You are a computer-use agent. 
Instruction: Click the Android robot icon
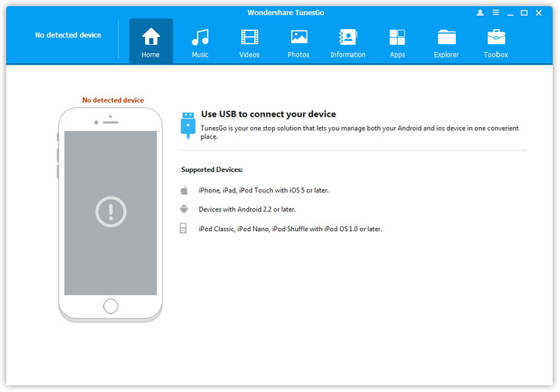184,210
